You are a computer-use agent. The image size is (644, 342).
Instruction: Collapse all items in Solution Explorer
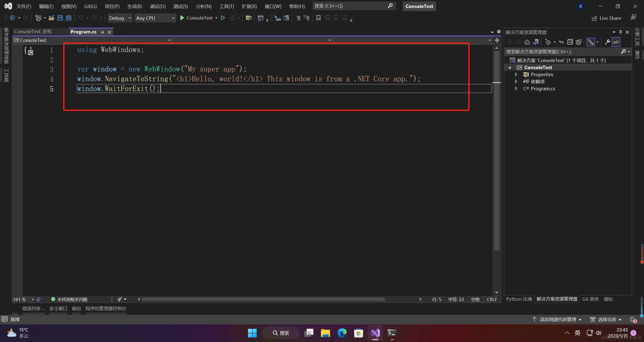pos(570,42)
